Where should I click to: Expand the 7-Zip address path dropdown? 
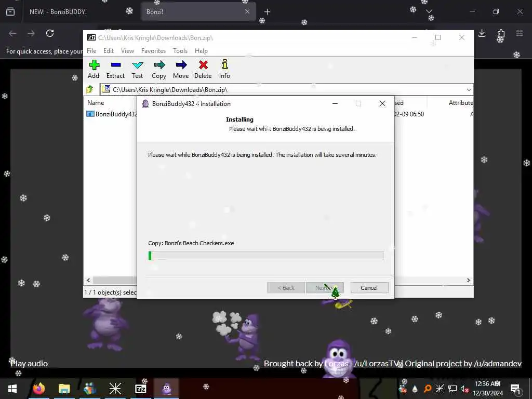coord(469,89)
